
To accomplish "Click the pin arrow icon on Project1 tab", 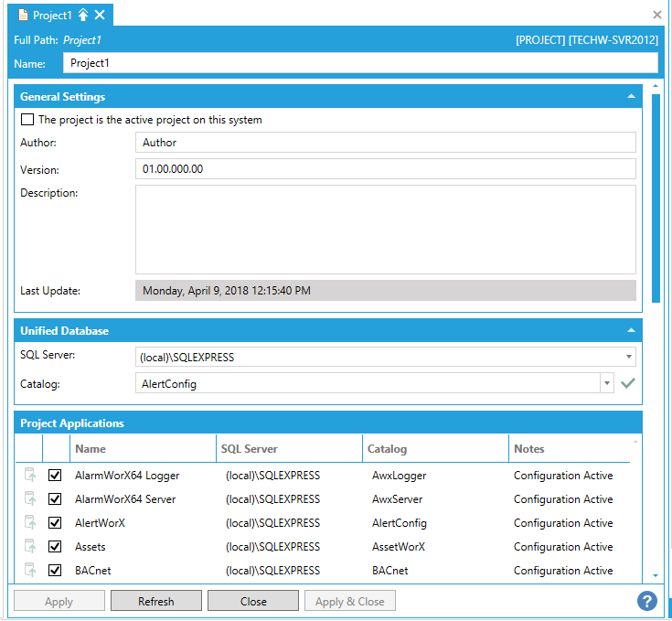I will (83, 15).
